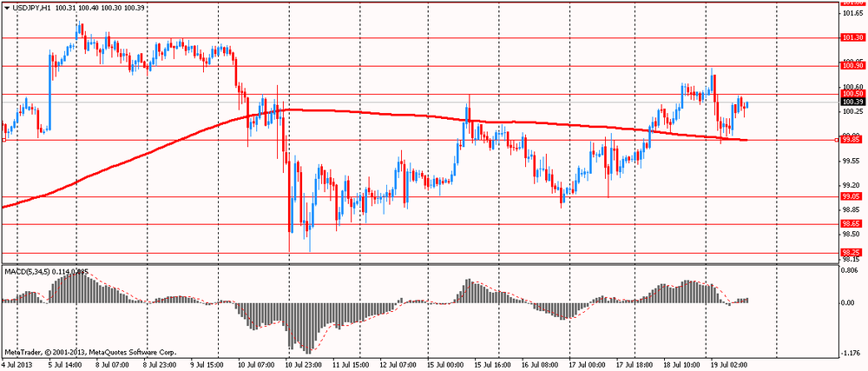868x371 pixels.
Task: Click the 10 Jul 23:00 time label
Action: click(305, 366)
